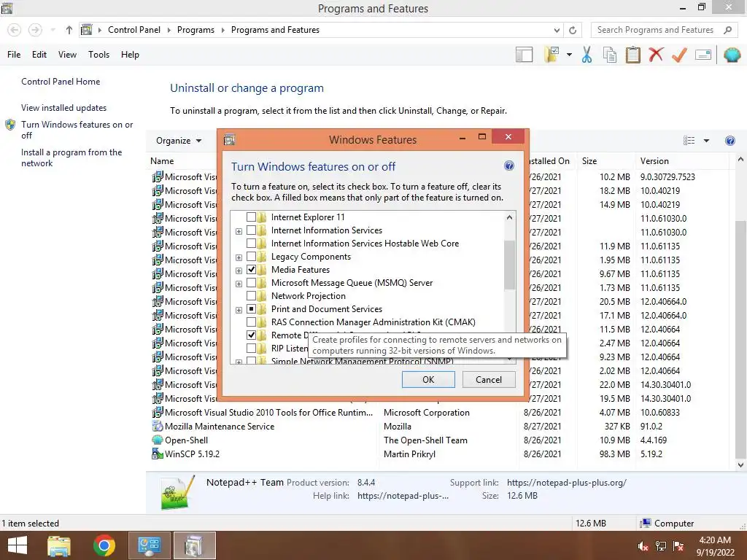This screenshot has height=560, width=747.
Task: Open the Edit menu
Action: [39, 55]
